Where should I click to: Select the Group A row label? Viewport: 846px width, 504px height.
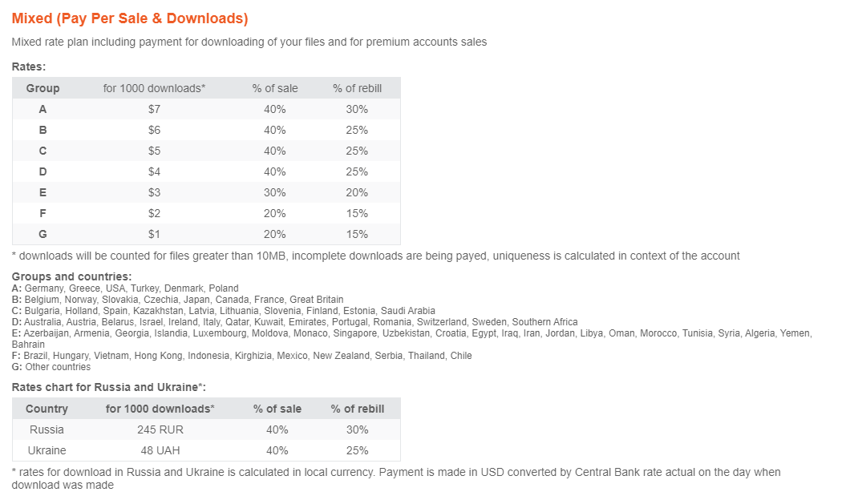43,109
